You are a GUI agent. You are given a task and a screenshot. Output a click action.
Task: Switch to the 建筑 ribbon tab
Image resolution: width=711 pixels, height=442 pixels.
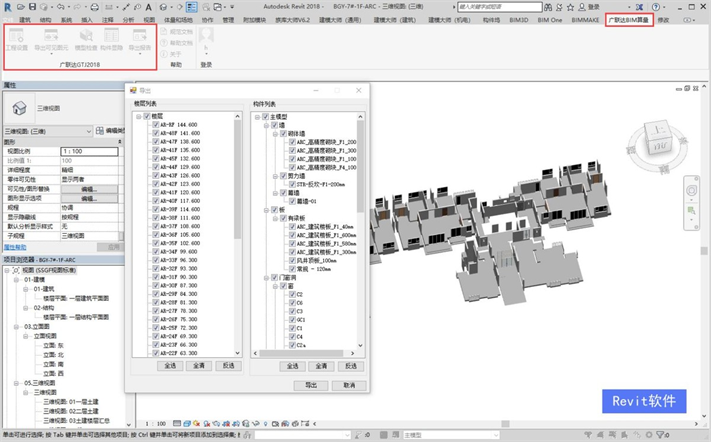pyautogui.click(x=25, y=20)
